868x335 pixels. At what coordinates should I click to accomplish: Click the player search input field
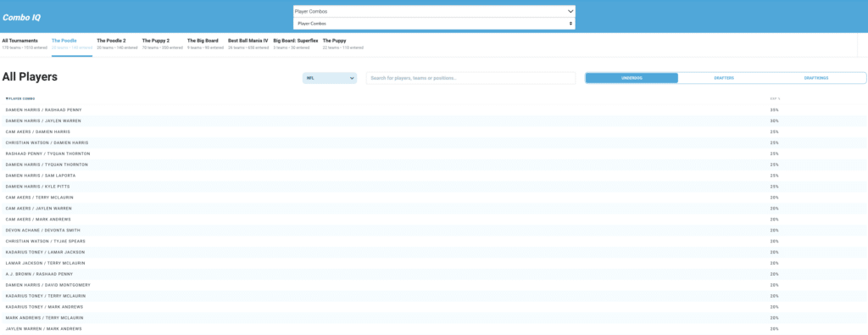pyautogui.click(x=470, y=78)
